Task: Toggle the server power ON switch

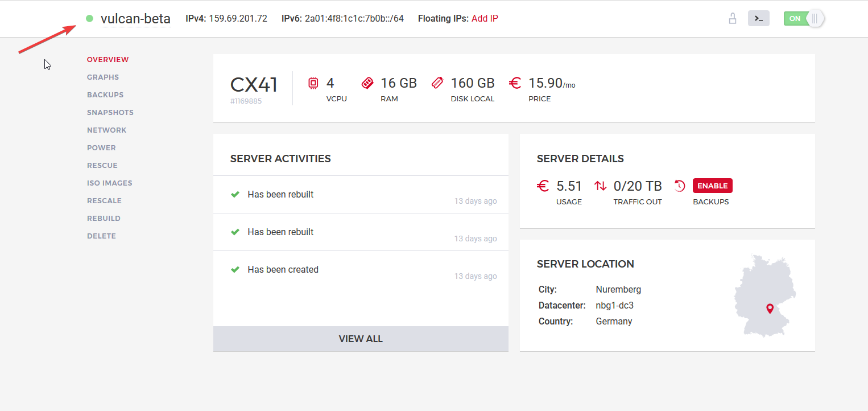Action: pos(803,18)
